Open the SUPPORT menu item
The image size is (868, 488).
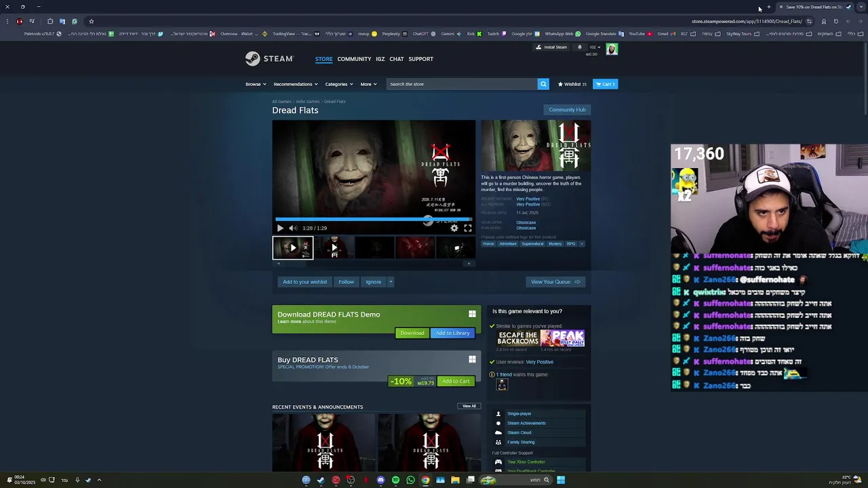tap(420, 59)
